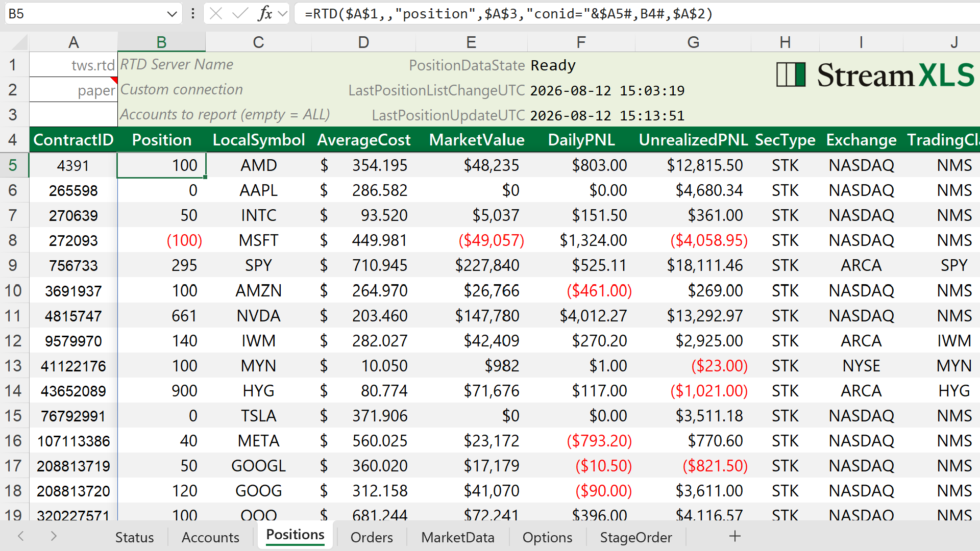Select the AMD symbol cell
This screenshot has width=980, height=551.
coord(258,165)
